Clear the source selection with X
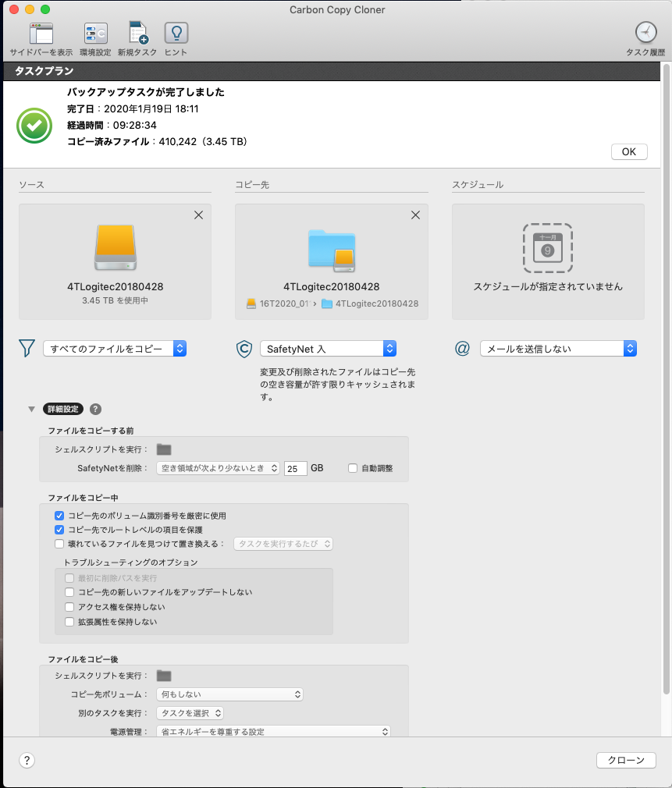Image resolution: width=672 pixels, height=788 pixels. point(198,215)
